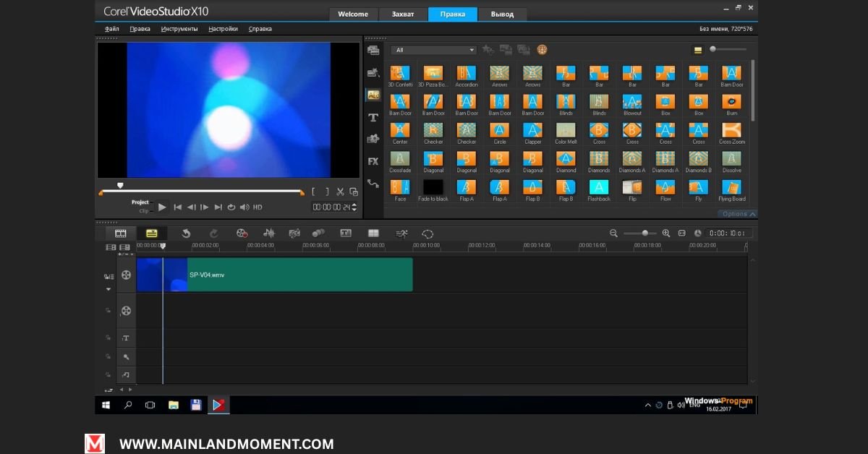Switch to the Захват tab
This screenshot has height=454, width=868.
(403, 14)
